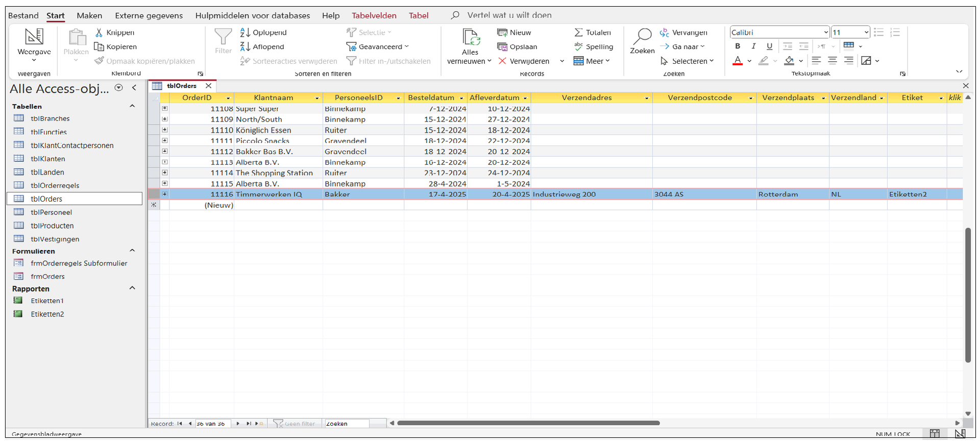980x443 pixels.
Task: Close the tblOrders tab
Action: pyautogui.click(x=208, y=86)
